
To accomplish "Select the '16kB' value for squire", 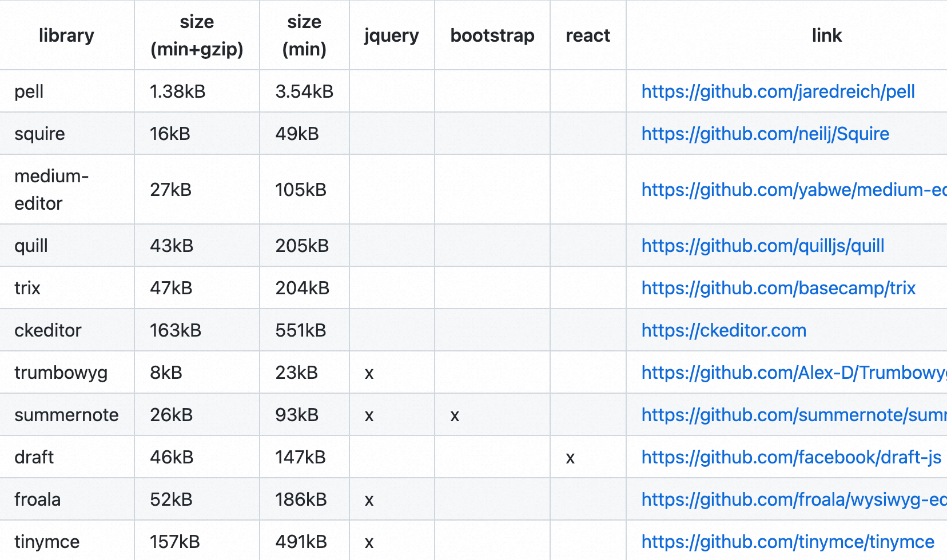I will coord(170,134).
